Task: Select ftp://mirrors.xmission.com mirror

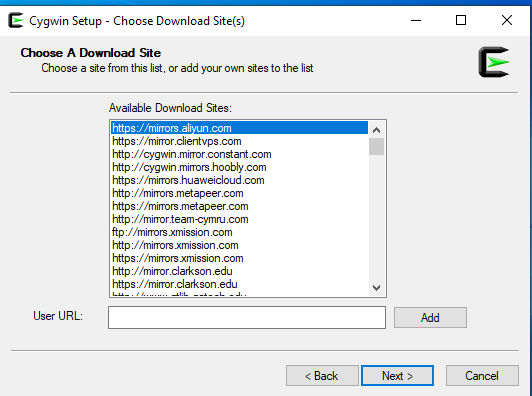Action: (x=240, y=232)
